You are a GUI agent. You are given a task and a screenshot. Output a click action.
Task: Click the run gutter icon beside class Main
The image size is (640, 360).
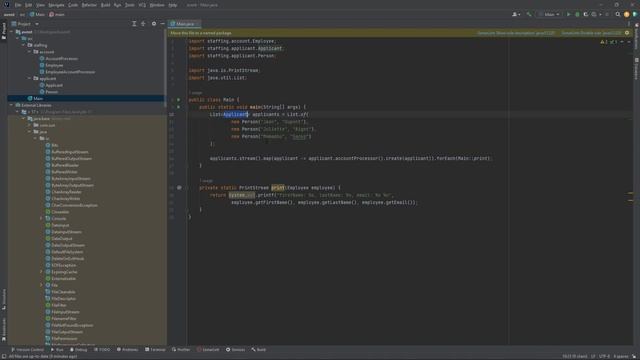(x=178, y=100)
